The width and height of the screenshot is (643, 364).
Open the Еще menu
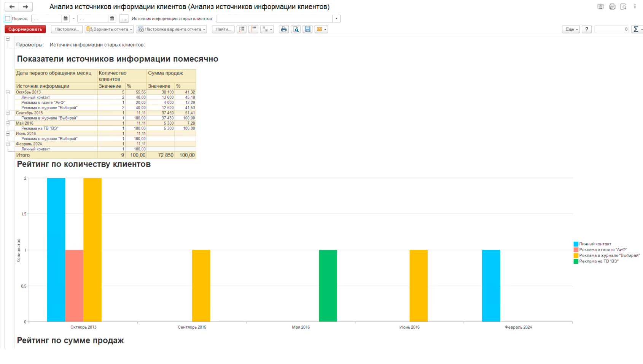tap(571, 29)
